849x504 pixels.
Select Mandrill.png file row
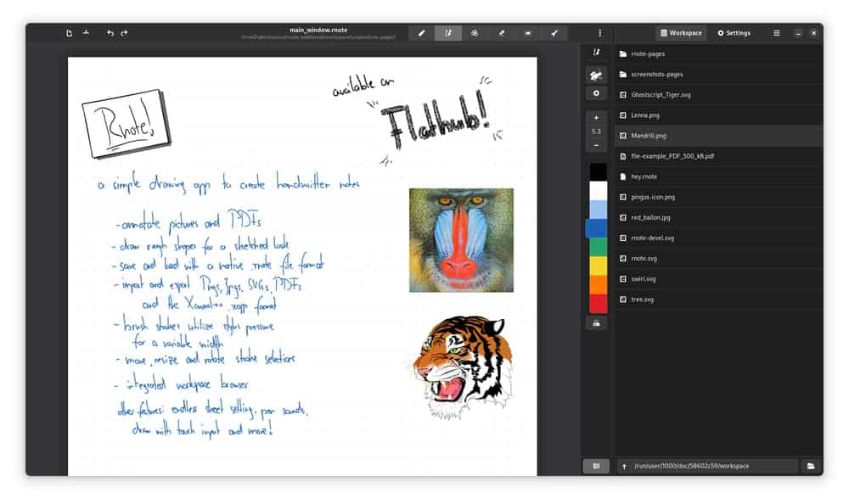[x=718, y=136]
